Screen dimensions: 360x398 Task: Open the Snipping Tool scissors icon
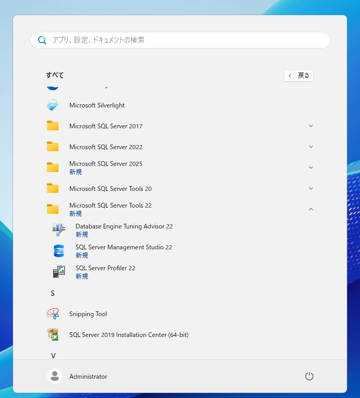pyautogui.click(x=52, y=314)
